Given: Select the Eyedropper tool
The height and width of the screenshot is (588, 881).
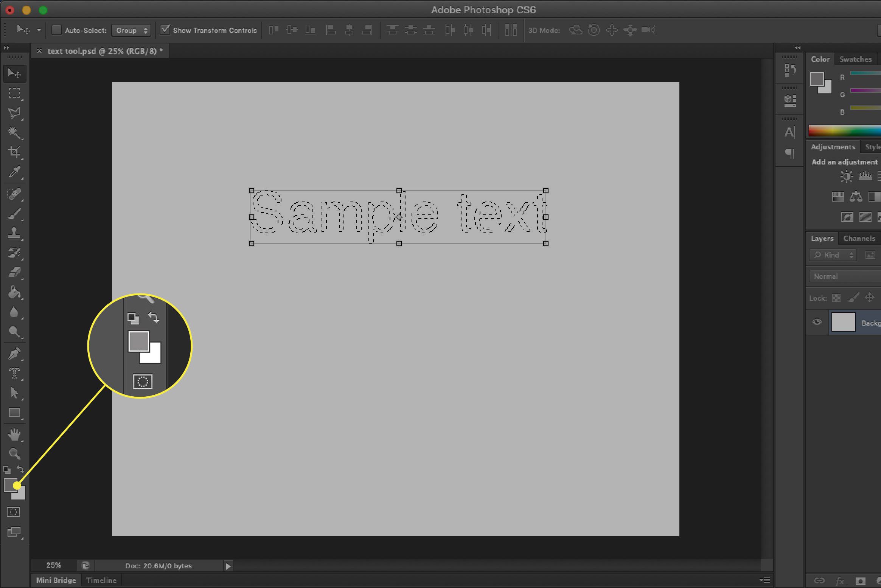Looking at the screenshot, I should (x=15, y=172).
